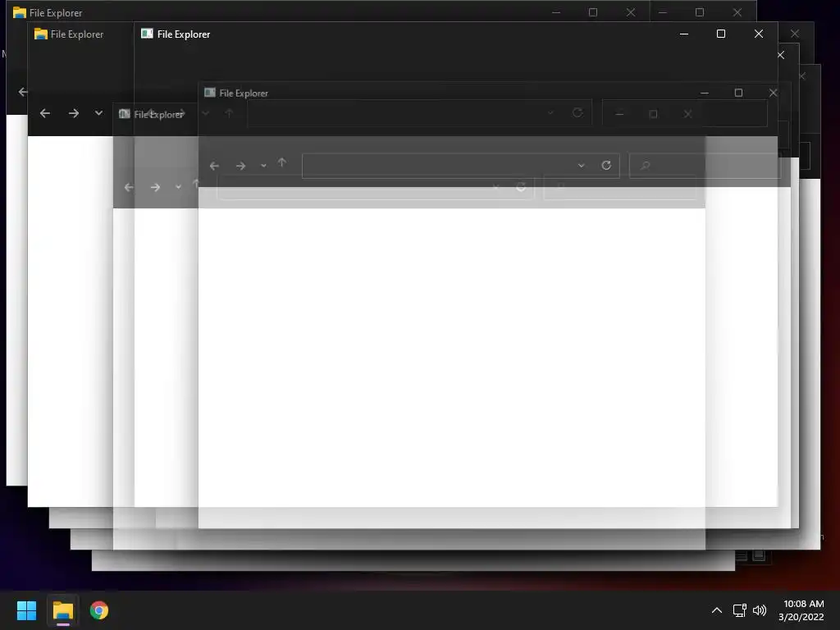Open recent locations chevron in the upper gray band

(x=263, y=166)
